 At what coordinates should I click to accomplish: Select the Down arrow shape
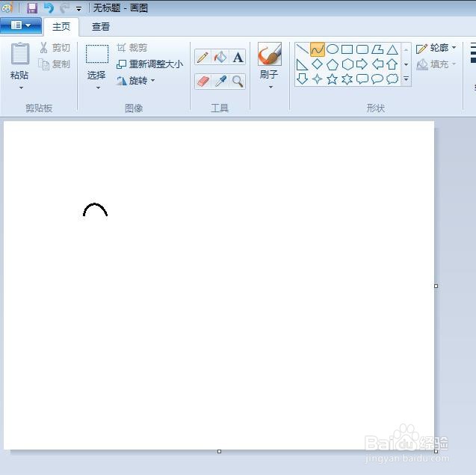point(302,79)
